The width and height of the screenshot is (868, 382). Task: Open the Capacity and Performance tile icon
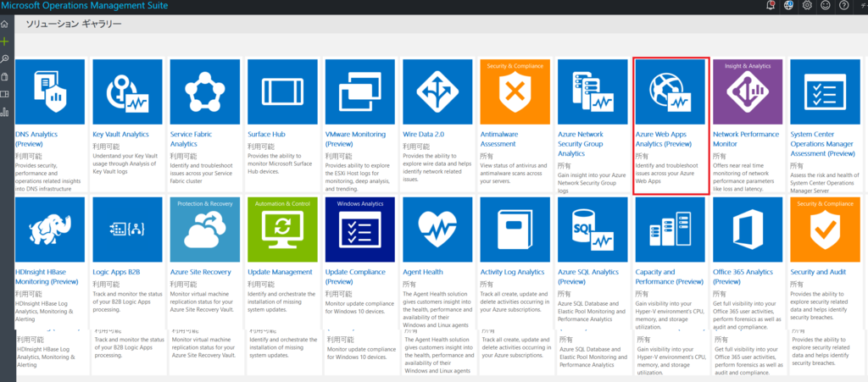tap(670, 230)
